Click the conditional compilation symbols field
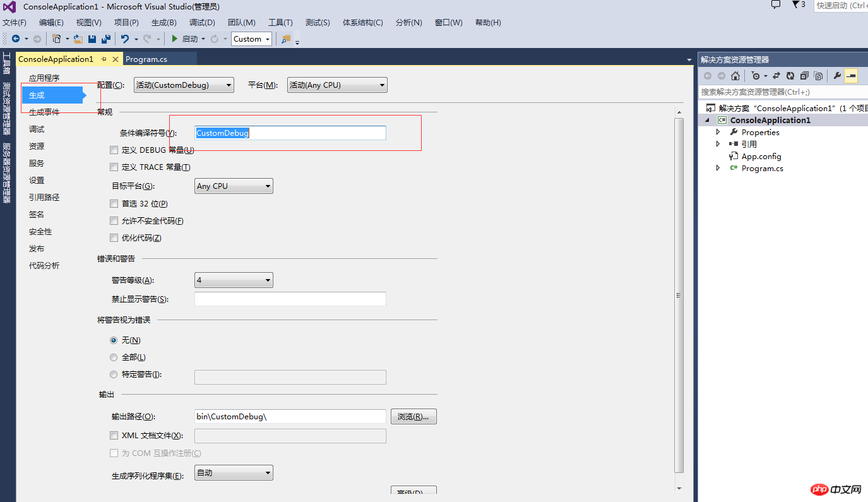868x502 pixels. click(x=290, y=133)
